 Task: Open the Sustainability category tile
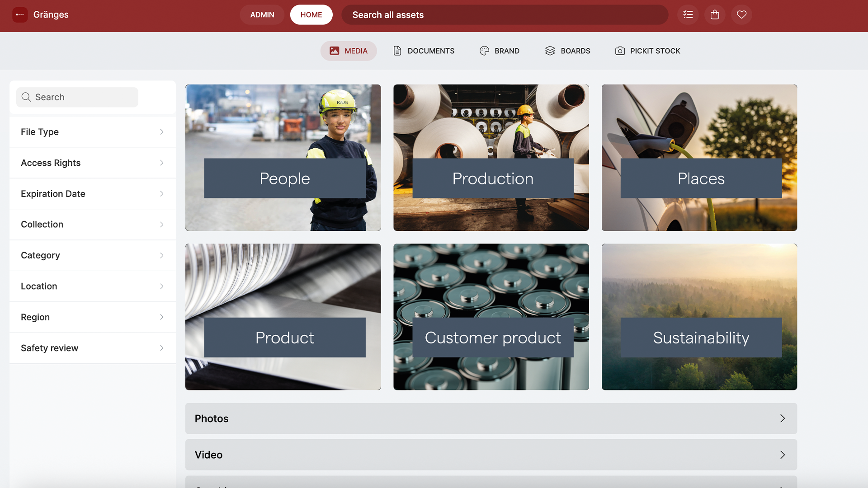click(x=699, y=317)
